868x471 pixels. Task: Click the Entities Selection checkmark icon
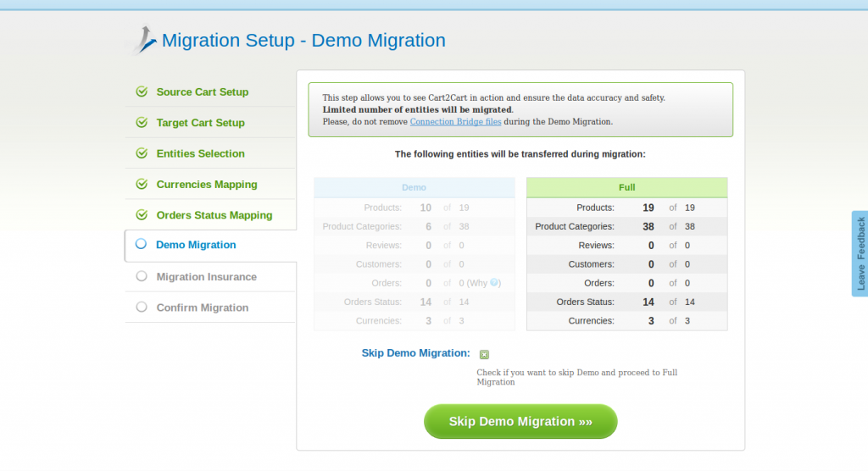[x=142, y=153]
